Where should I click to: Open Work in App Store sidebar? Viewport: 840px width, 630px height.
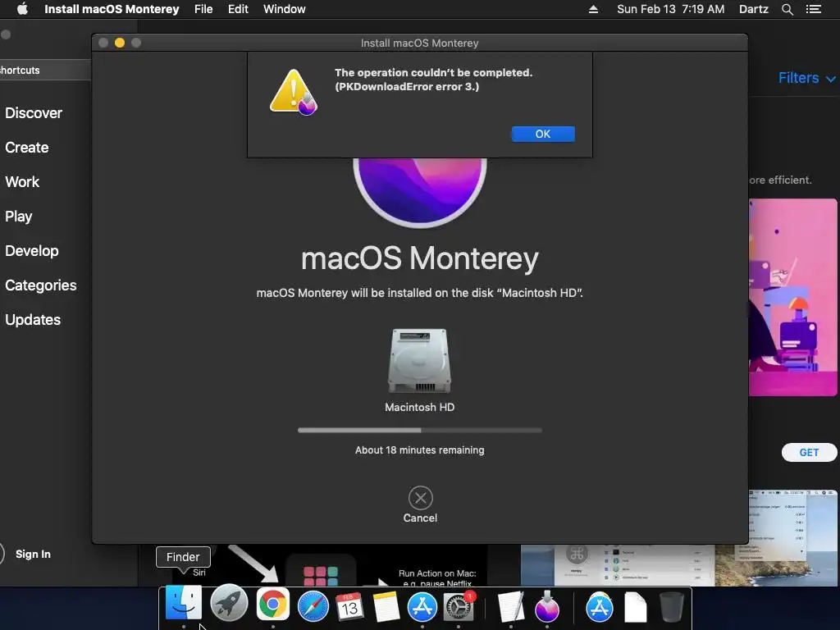[x=22, y=181]
